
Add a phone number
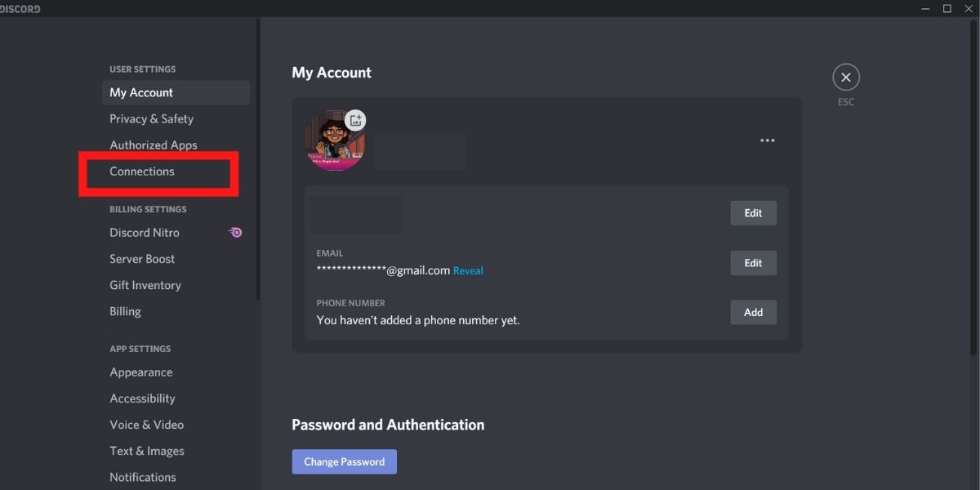[753, 312]
